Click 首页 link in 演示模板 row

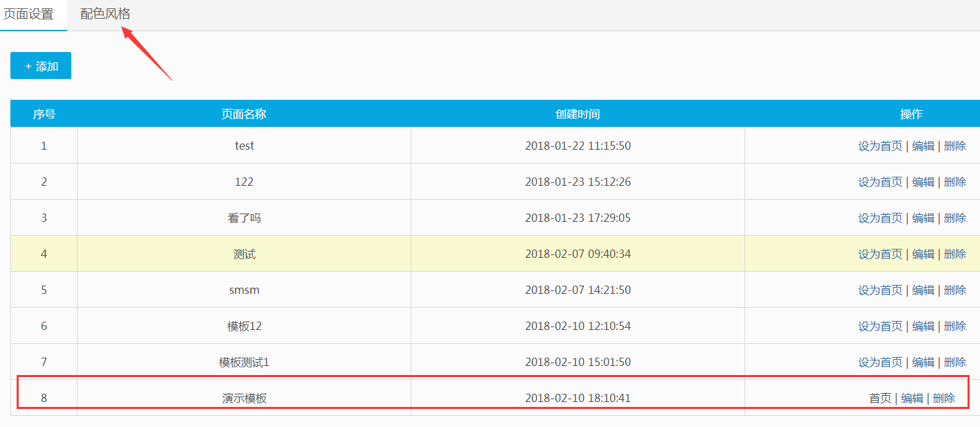(880, 398)
